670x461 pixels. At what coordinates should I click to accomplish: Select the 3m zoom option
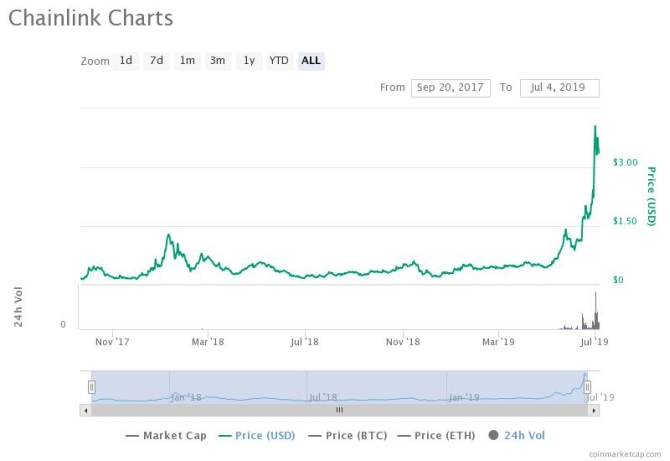pyautogui.click(x=218, y=61)
